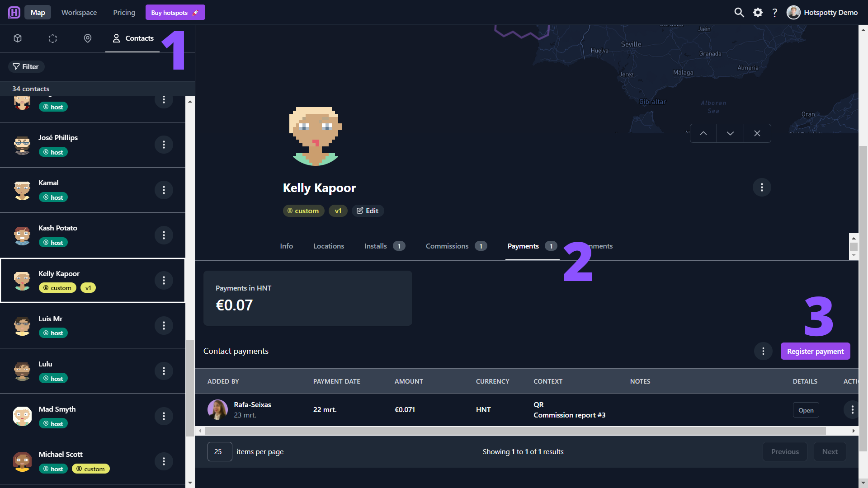
Task: Open the location pin sidebar tab
Action: pos(88,38)
